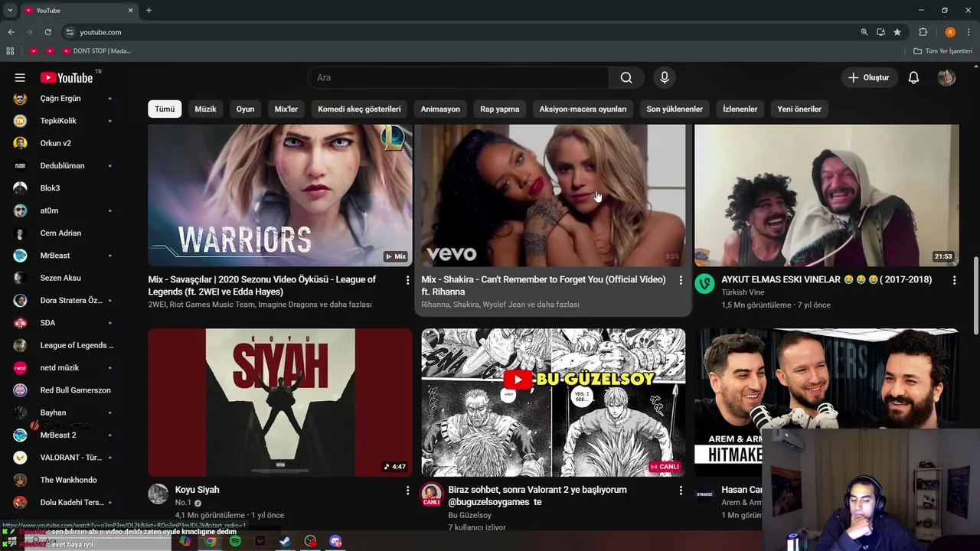Open options for Koyu Siyah video
980x551 pixels.
[x=407, y=491]
